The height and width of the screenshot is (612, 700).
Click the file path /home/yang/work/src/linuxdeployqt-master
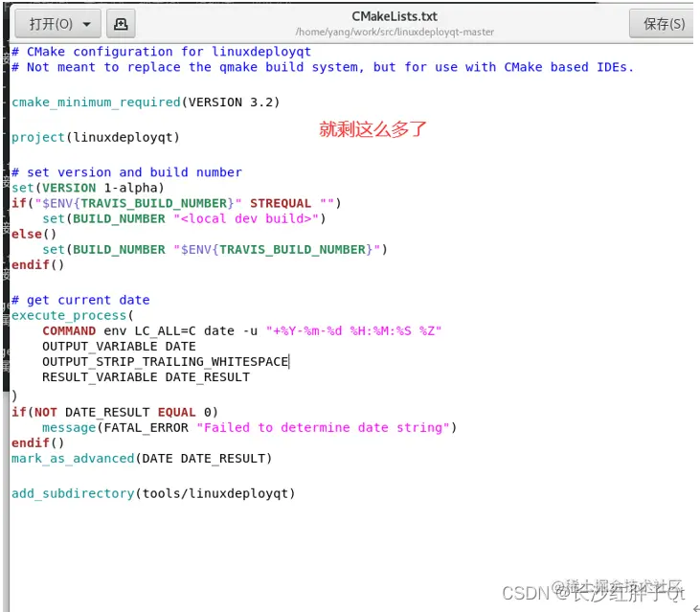(x=395, y=33)
